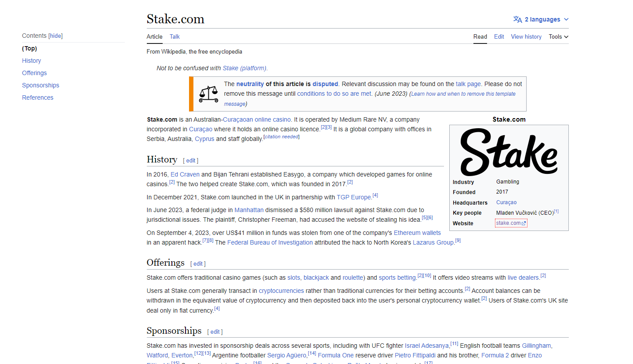Select the Read tab

tap(480, 37)
